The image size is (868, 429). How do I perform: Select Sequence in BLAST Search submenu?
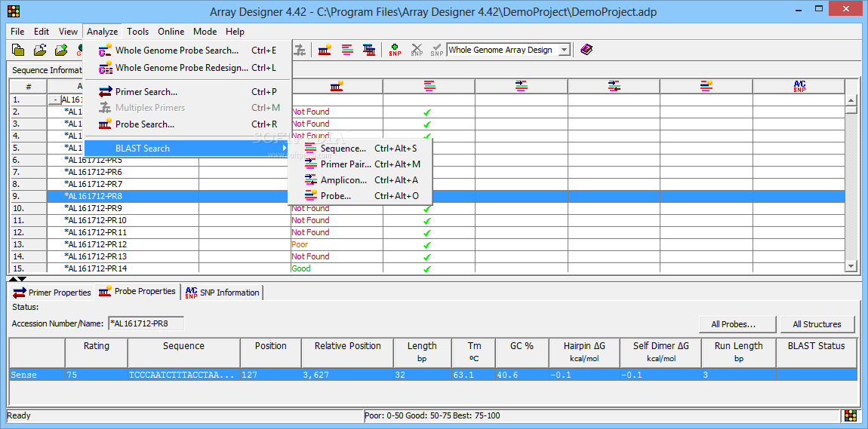point(360,149)
